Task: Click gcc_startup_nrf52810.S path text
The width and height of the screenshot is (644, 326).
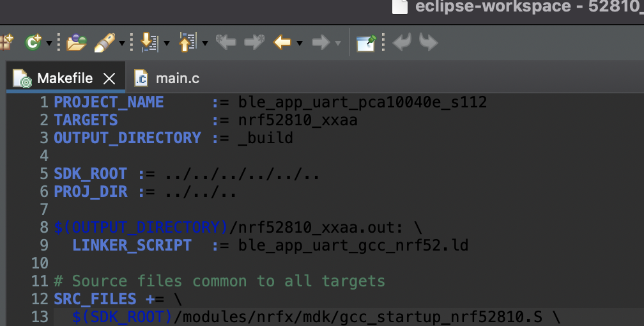Action: (x=441, y=317)
